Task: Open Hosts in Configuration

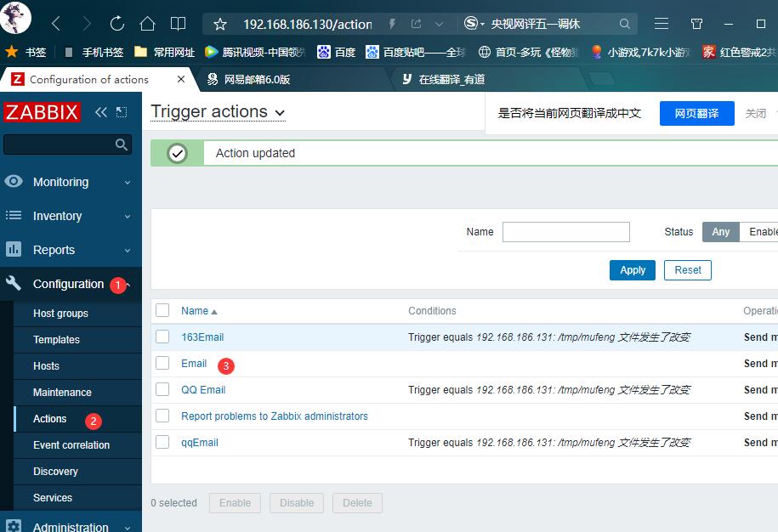Action: (77, 366)
